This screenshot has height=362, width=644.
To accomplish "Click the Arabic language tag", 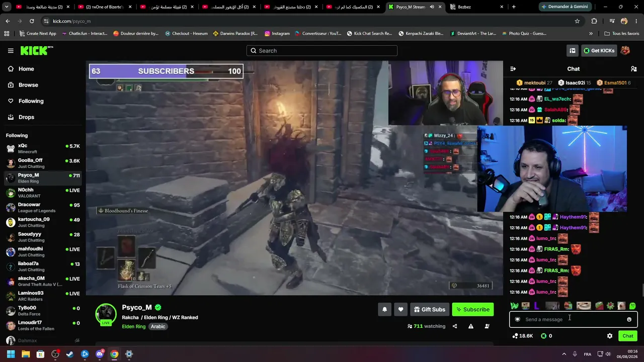I will tap(158, 327).
